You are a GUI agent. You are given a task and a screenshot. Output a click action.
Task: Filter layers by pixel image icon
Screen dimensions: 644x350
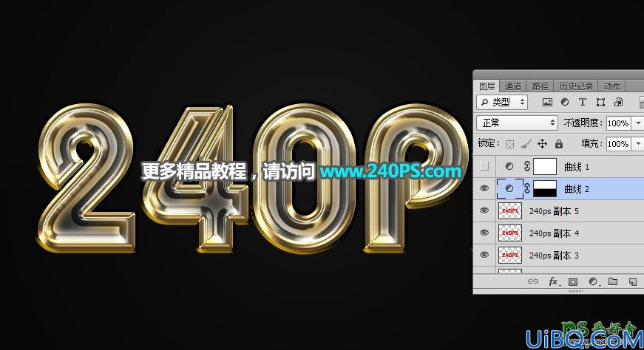pyautogui.click(x=547, y=102)
